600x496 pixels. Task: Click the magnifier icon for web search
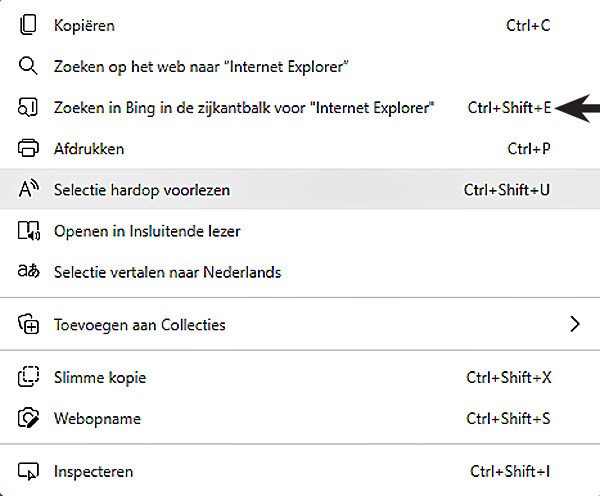click(x=28, y=66)
